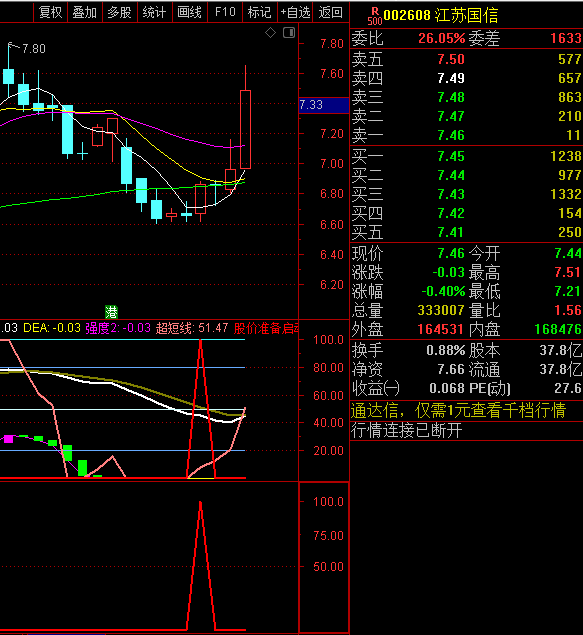The width and height of the screenshot is (583, 635).
Task: Click 委差 value 1633
Action: (x=566, y=38)
